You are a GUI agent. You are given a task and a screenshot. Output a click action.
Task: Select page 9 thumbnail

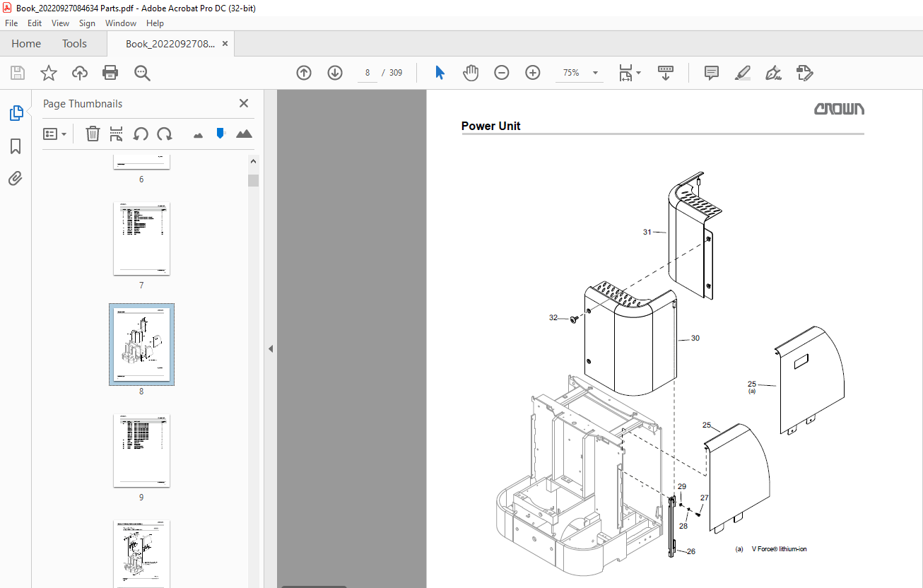(x=141, y=451)
